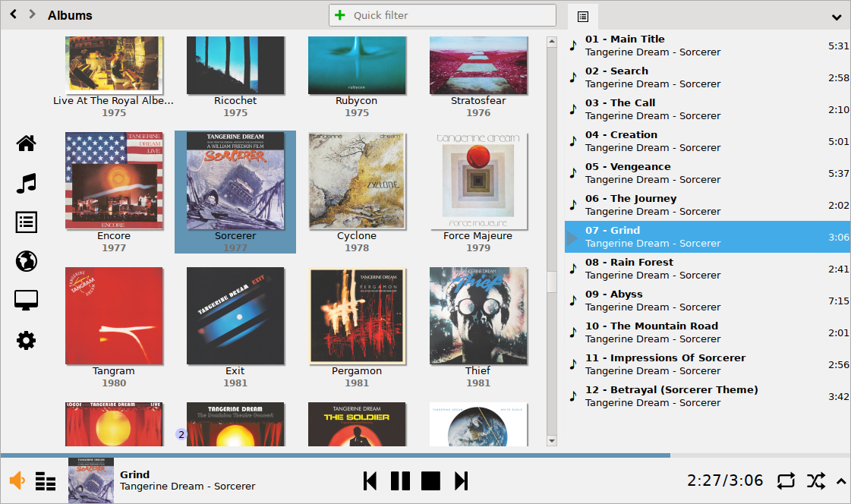This screenshot has height=504, width=851.
Task: Click the disc count badge 2
Action: point(181,434)
